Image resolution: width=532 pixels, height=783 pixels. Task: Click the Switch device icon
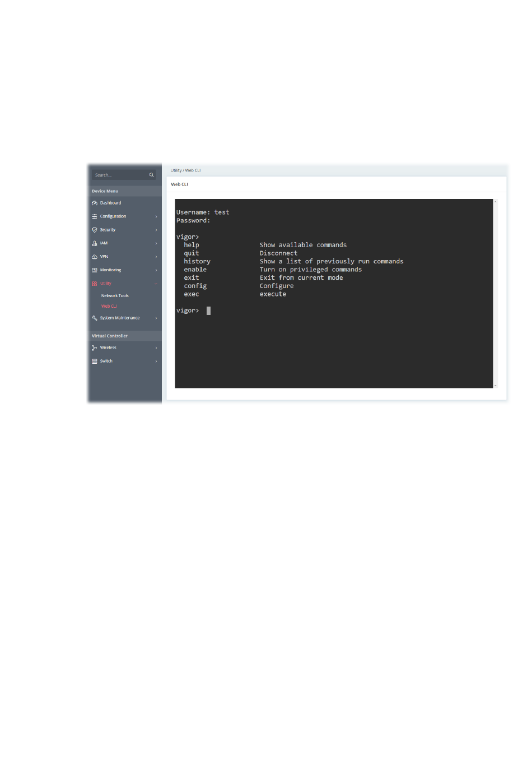pyautogui.click(x=95, y=361)
